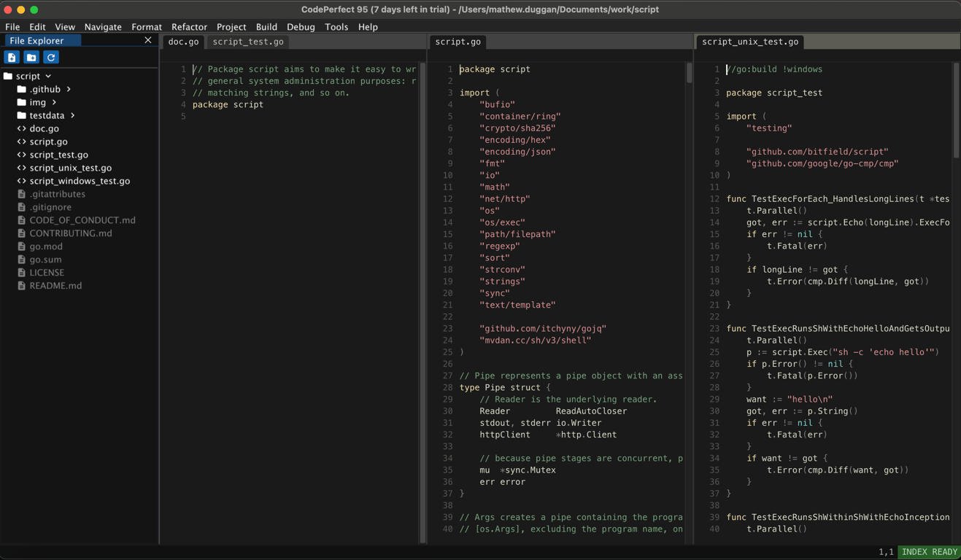Expand the img folder chevron

(54, 102)
